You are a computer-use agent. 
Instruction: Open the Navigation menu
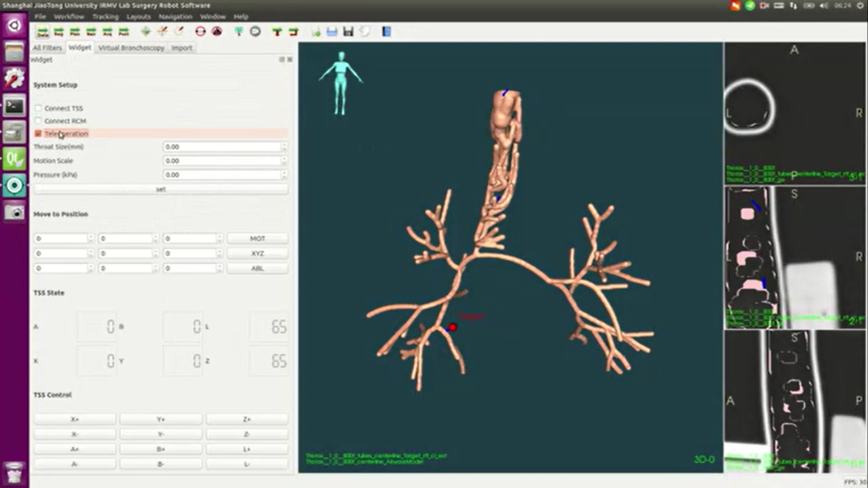tap(175, 17)
